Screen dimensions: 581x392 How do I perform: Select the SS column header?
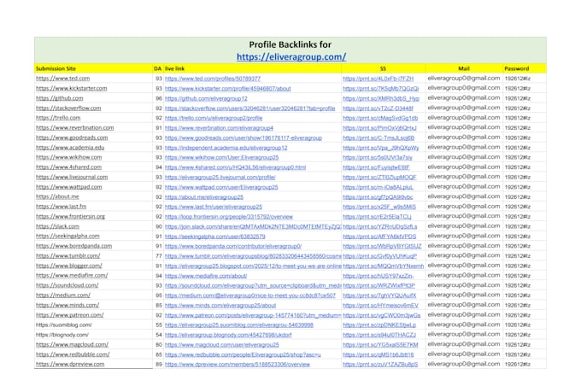click(x=383, y=68)
